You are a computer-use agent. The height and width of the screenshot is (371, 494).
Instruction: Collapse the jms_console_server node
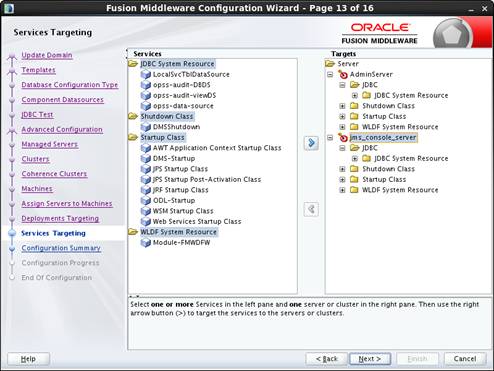330,137
